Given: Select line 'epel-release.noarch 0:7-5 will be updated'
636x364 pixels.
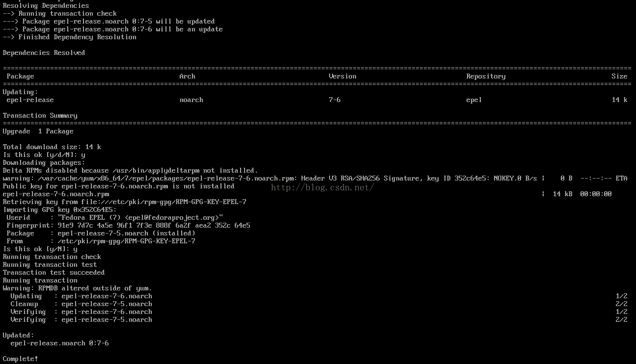Looking at the screenshot, I should tap(109, 22).
